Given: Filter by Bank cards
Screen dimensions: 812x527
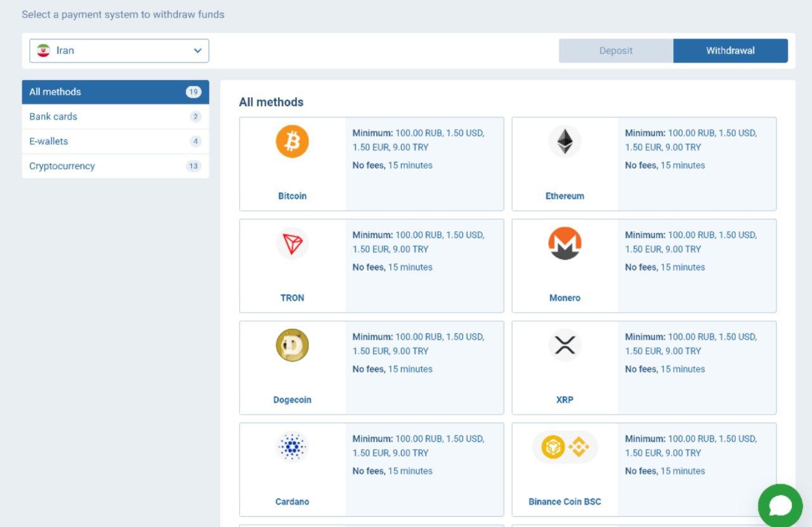Looking at the screenshot, I should [115, 117].
